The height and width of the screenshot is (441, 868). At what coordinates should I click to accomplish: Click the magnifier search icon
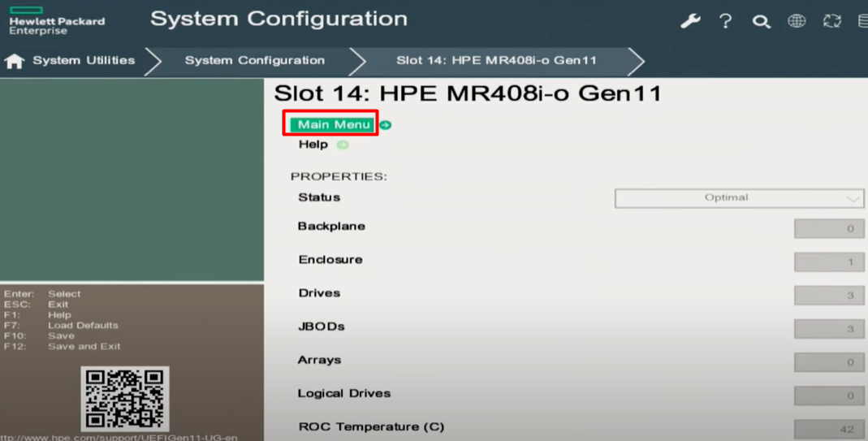761,22
